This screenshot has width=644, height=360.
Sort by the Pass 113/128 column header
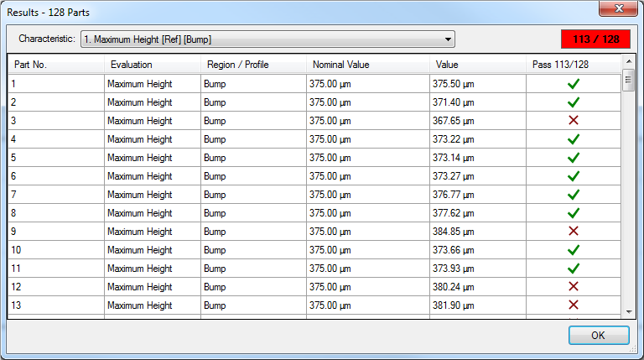(x=574, y=65)
